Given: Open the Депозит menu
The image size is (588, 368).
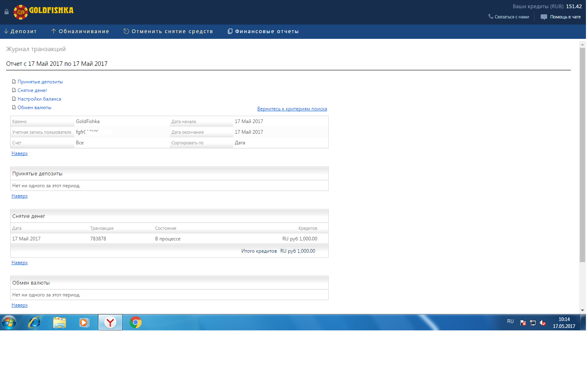Looking at the screenshot, I should click(x=24, y=31).
